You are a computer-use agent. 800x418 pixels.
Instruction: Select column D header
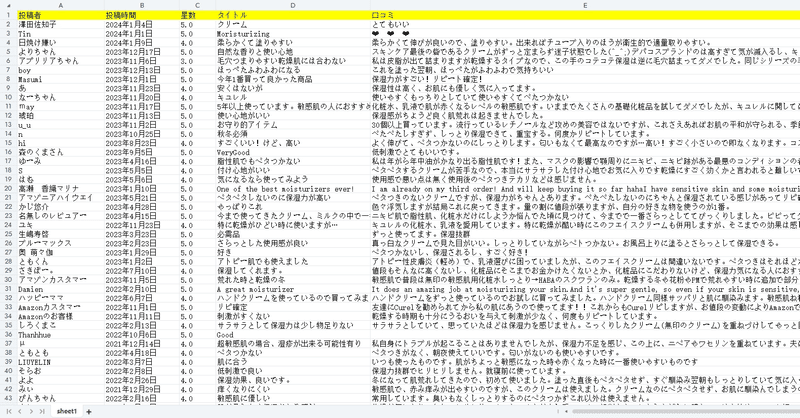[x=293, y=6]
